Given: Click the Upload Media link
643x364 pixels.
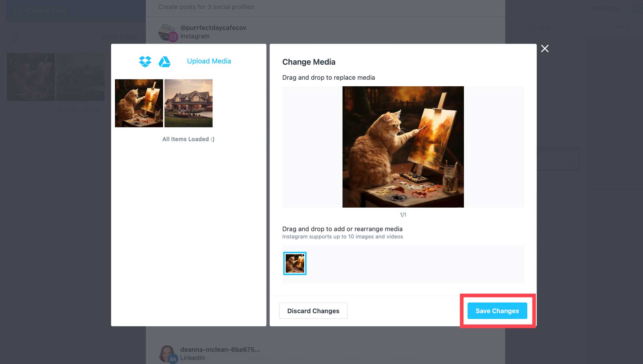Looking at the screenshot, I should pyautogui.click(x=209, y=61).
